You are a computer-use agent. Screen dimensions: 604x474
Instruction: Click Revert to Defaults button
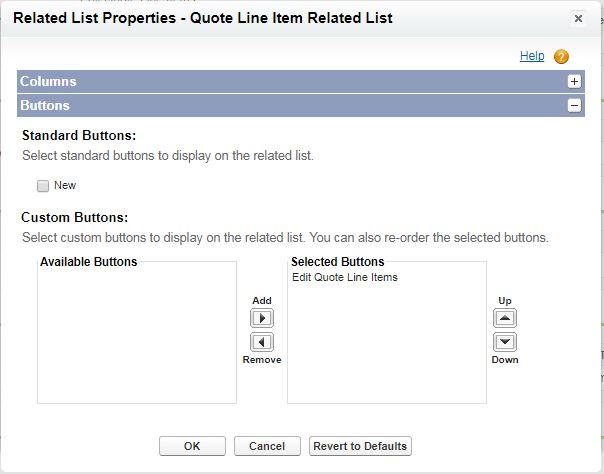pyautogui.click(x=360, y=446)
